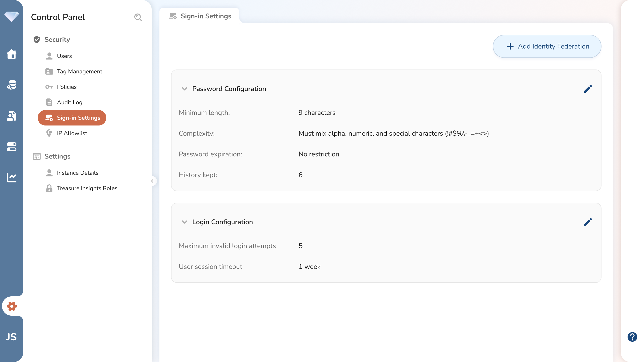The image size is (644, 362).
Task: Click the server toggle icon in the left rail
Action: click(12, 147)
